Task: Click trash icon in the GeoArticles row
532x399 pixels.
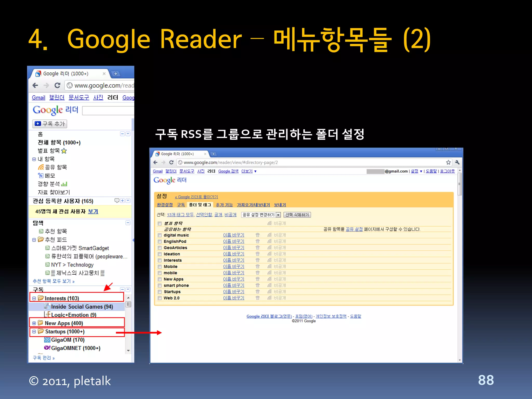Action: click(x=257, y=248)
